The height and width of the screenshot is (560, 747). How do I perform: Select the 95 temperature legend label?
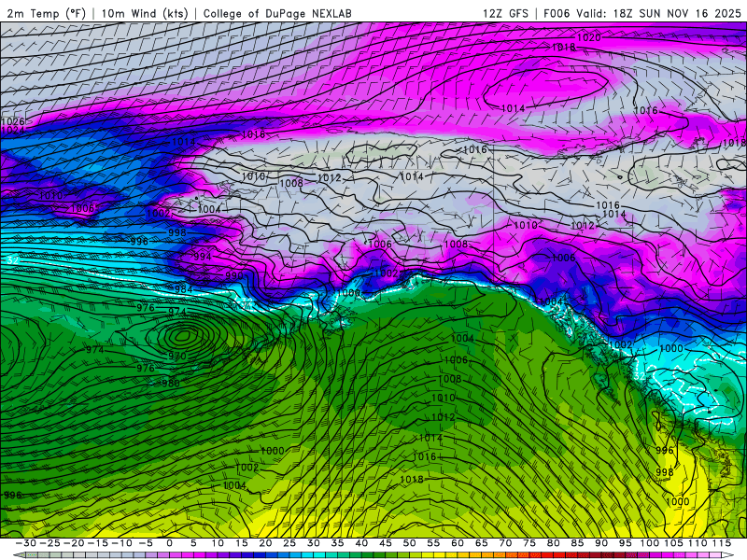click(x=625, y=543)
